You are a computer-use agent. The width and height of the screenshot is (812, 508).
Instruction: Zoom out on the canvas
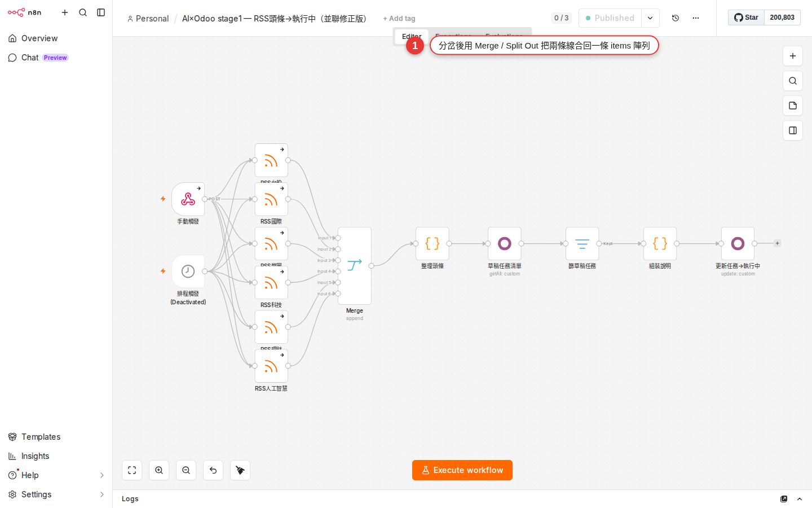coord(186,470)
